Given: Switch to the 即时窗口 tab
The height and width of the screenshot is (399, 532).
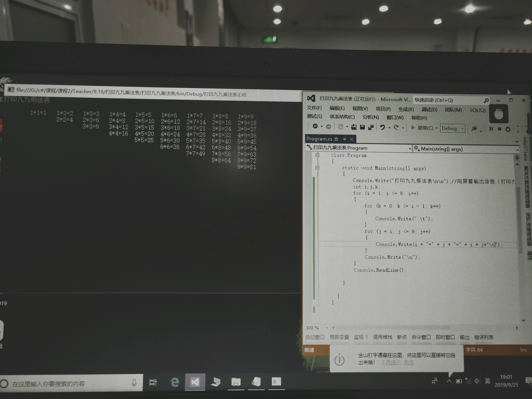Looking at the screenshot, I should tap(445, 337).
